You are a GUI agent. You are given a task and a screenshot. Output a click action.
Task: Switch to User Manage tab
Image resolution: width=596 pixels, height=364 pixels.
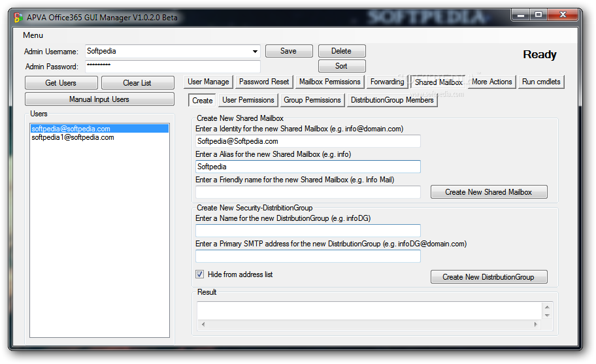point(208,82)
